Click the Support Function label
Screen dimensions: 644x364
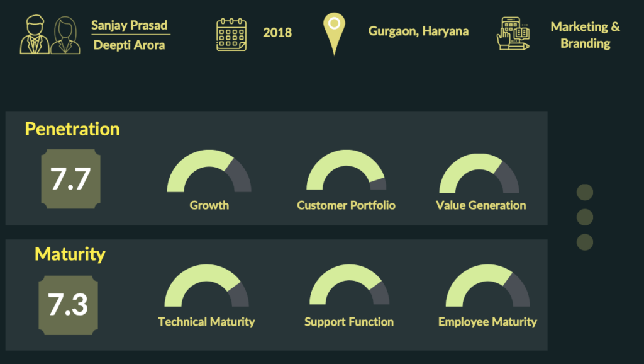tap(349, 322)
